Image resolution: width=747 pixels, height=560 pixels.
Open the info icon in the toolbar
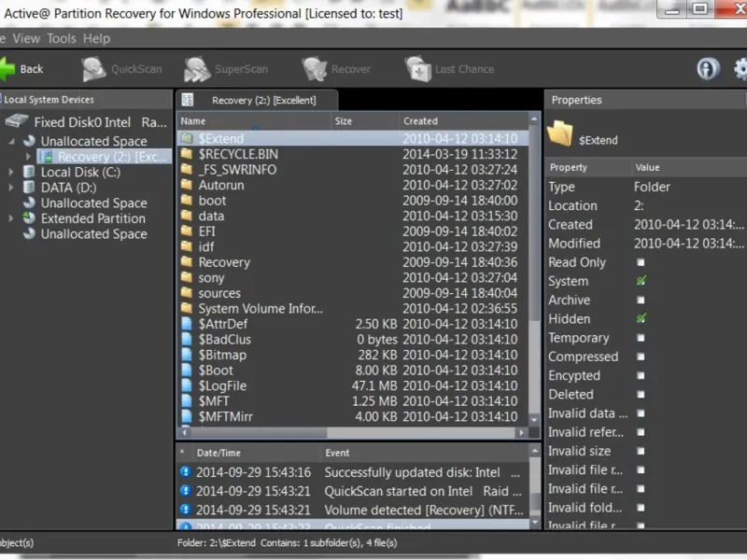[708, 69]
